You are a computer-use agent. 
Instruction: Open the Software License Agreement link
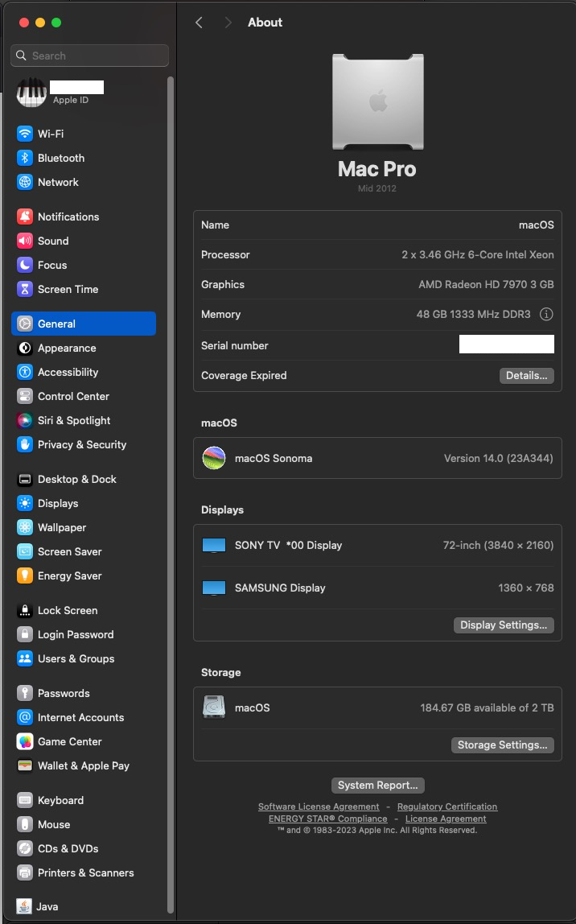click(319, 806)
